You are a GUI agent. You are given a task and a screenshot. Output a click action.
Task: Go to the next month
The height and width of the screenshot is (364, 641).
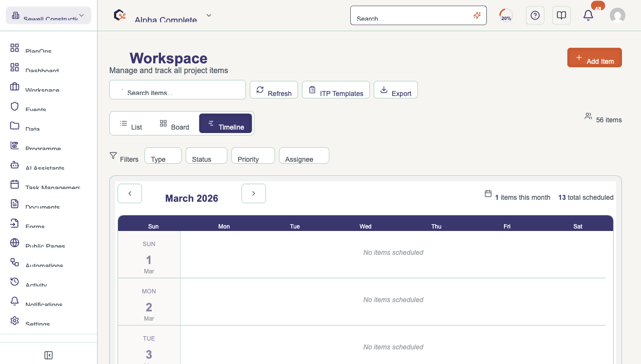254,193
